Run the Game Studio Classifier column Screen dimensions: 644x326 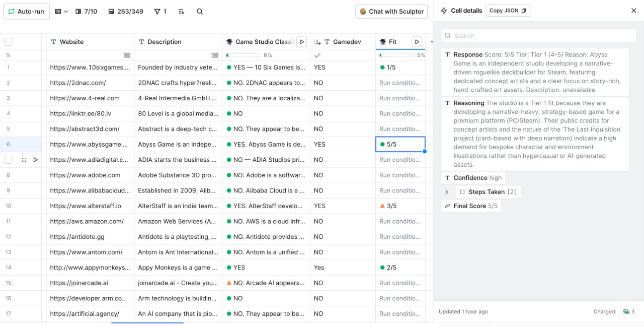click(x=301, y=42)
